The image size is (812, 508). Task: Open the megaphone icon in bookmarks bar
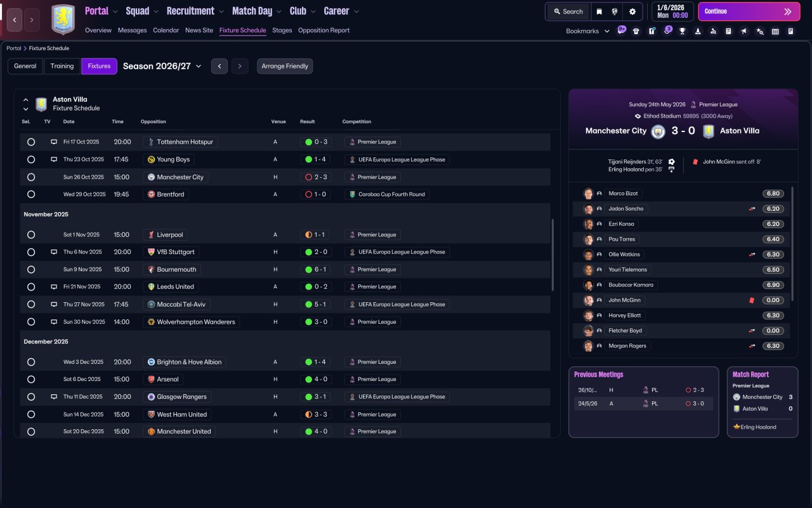pyautogui.click(x=744, y=31)
